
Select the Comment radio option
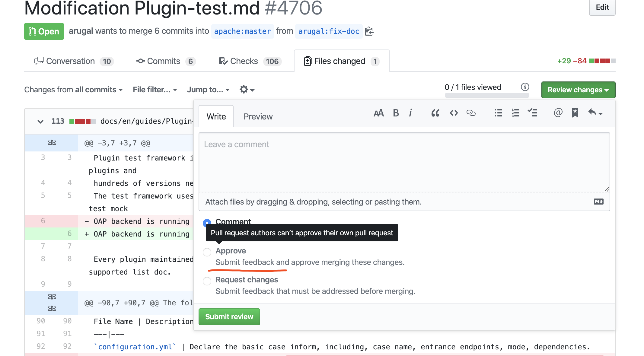pyautogui.click(x=207, y=223)
